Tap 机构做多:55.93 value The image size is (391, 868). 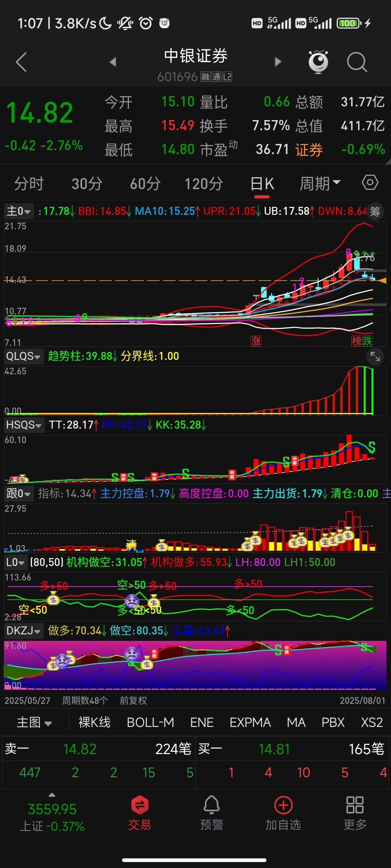click(x=191, y=562)
